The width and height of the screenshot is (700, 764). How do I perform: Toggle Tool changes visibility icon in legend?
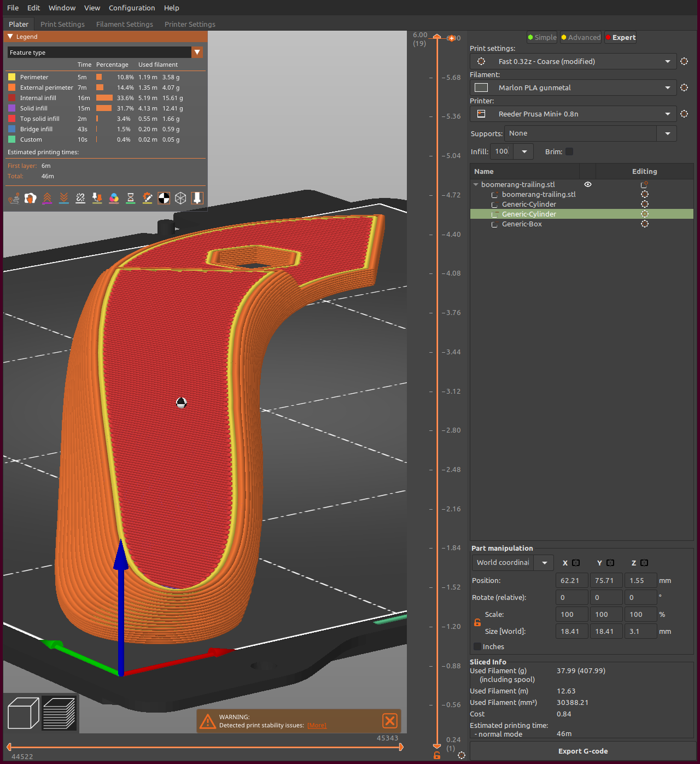pos(97,198)
